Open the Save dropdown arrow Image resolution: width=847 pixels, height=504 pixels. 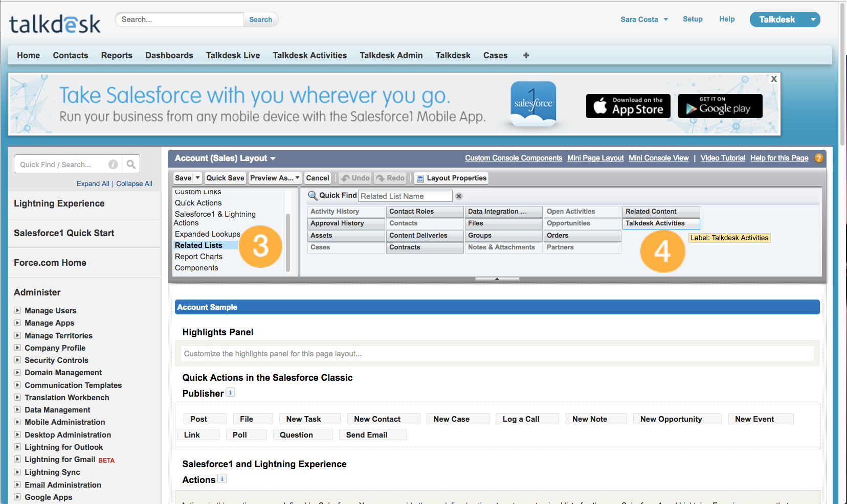pos(198,178)
